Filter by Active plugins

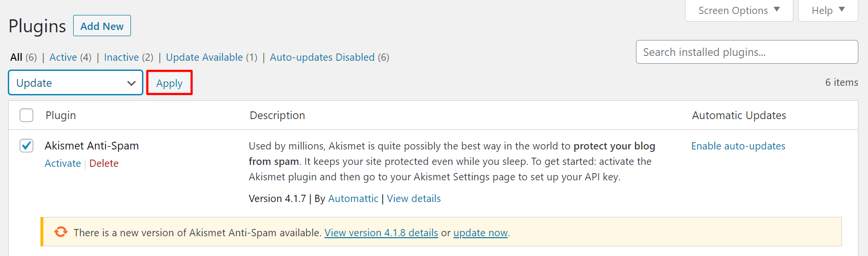tap(63, 57)
